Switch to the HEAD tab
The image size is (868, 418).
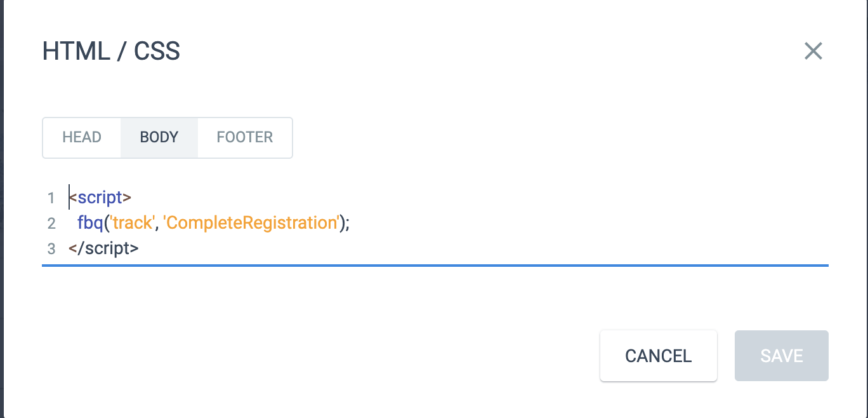click(81, 137)
